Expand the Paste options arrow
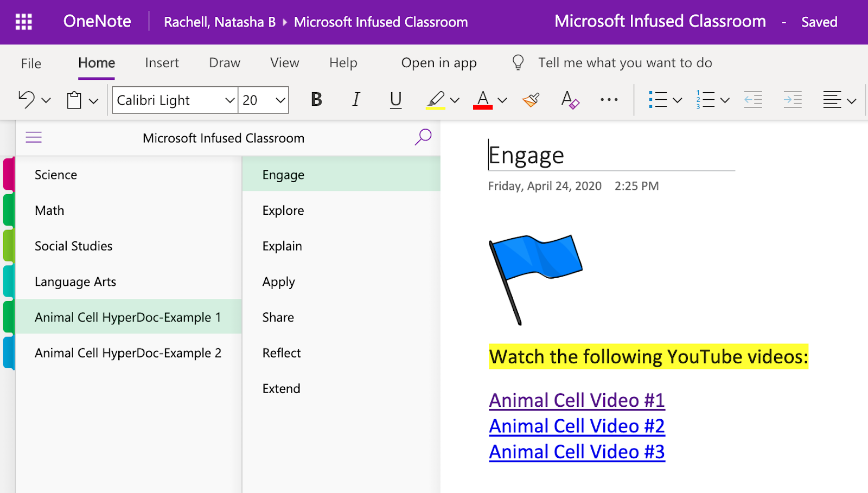 click(93, 101)
